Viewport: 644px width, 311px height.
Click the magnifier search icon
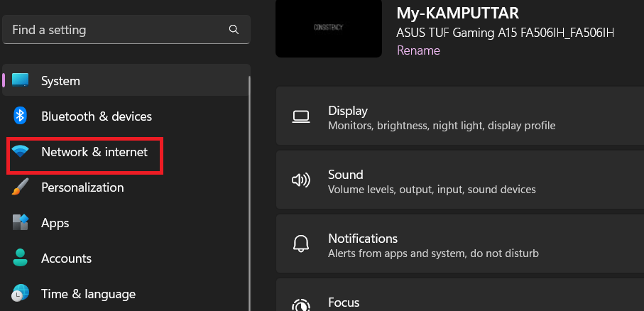pyautogui.click(x=234, y=30)
